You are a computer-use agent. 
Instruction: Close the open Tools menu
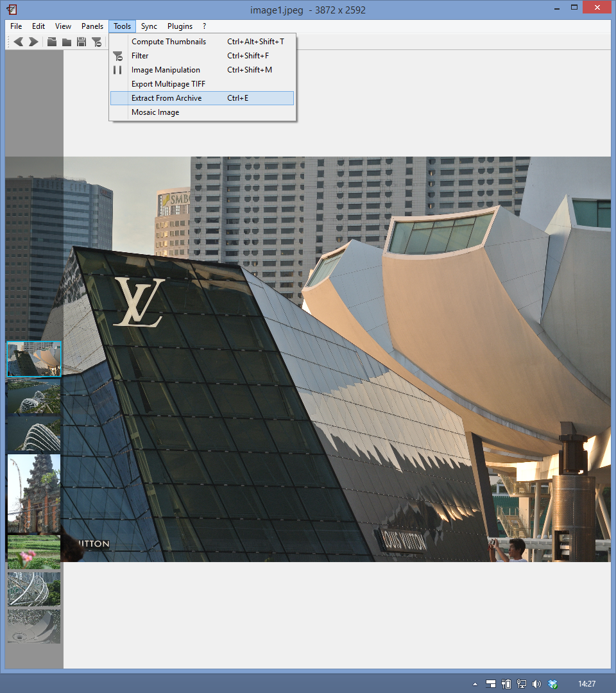click(x=122, y=26)
